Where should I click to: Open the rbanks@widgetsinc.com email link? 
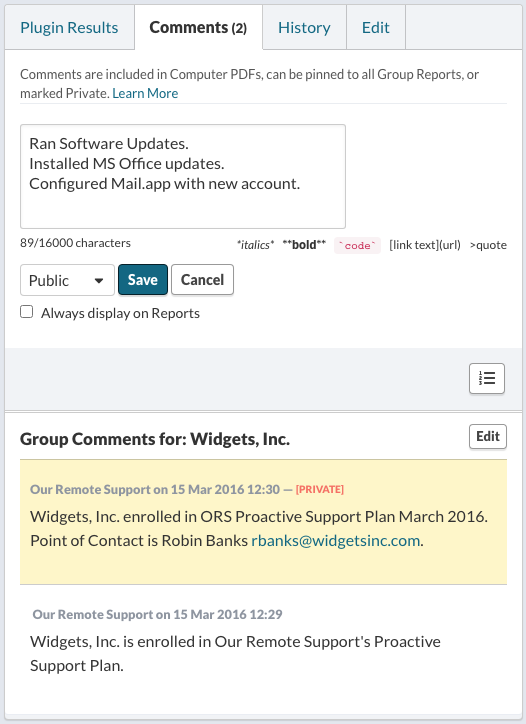pyautogui.click(x=336, y=541)
